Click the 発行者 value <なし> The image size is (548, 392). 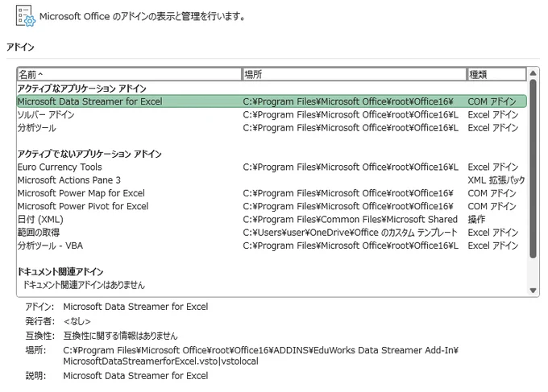pyautogui.click(x=77, y=321)
